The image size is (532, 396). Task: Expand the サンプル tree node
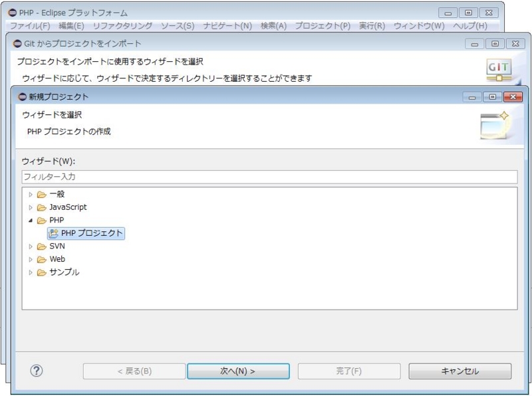31,272
